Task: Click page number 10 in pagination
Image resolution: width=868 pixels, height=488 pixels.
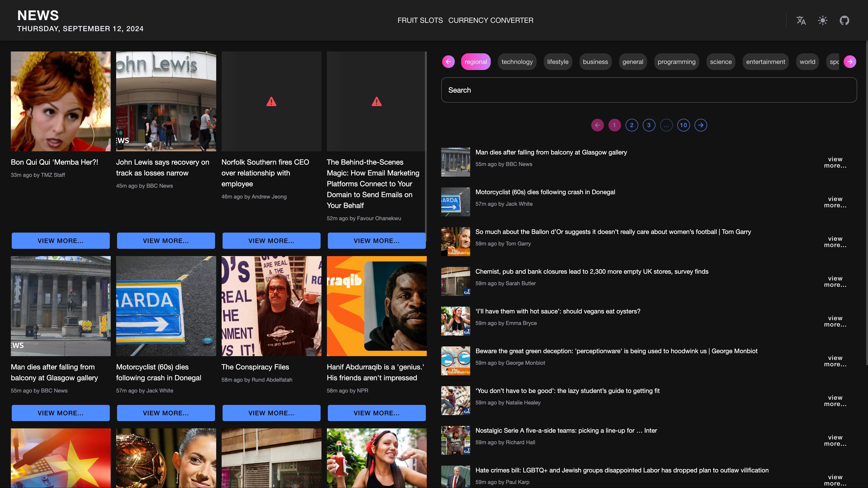Action: point(683,124)
